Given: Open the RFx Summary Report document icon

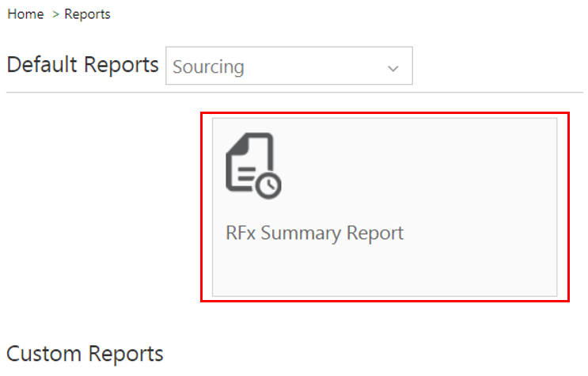Looking at the screenshot, I should click(252, 164).
